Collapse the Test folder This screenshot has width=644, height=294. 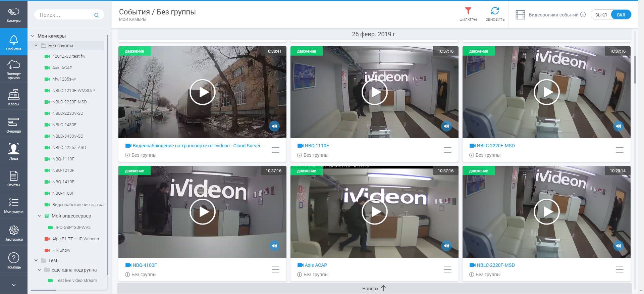click(x=36, y=260)
